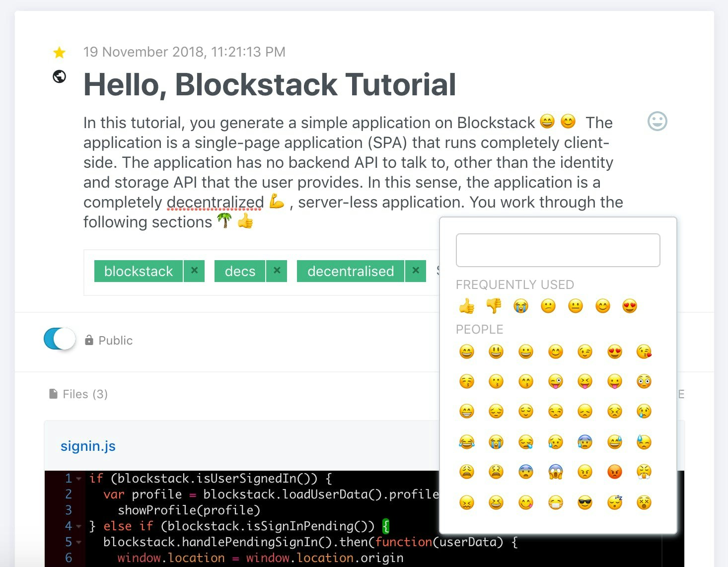Pick confused face in Frequently Used

pyautogui.click(x=548, y=306)
